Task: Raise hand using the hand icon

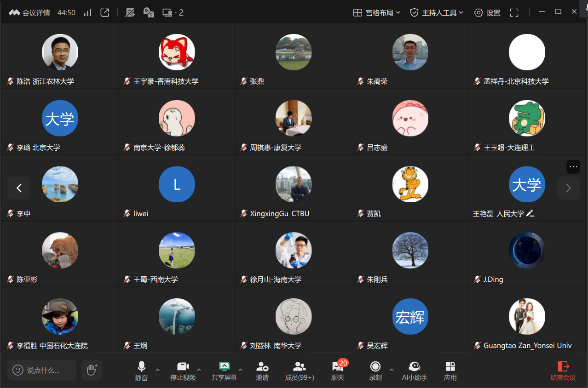Action: click(92, 370)
